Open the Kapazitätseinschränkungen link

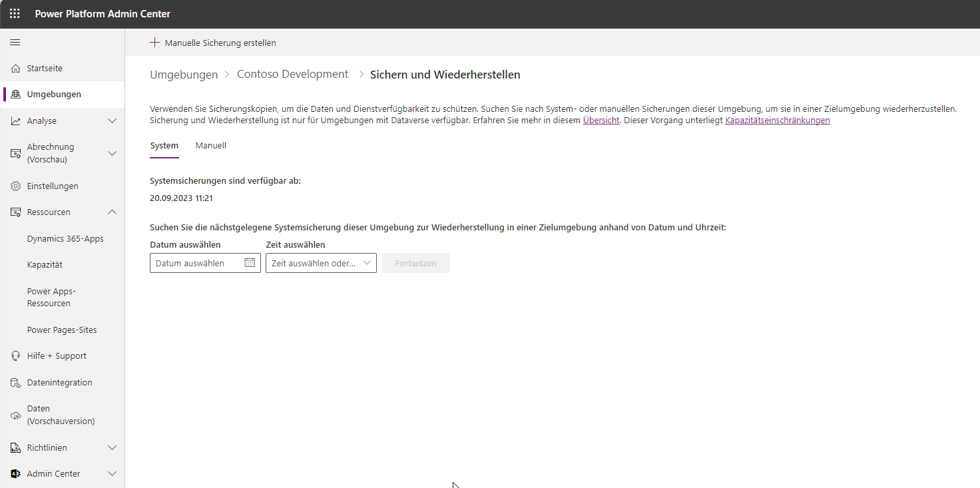[x=778, y=121]
